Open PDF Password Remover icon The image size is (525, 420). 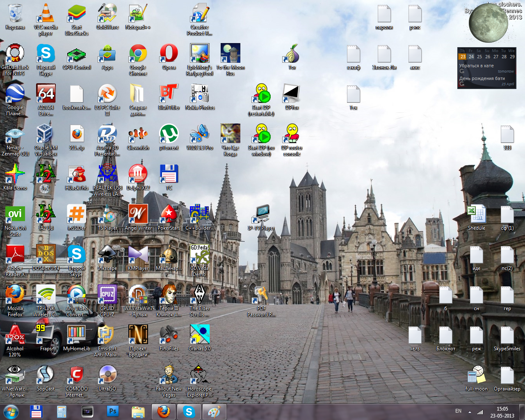click(x=261, y=301)
